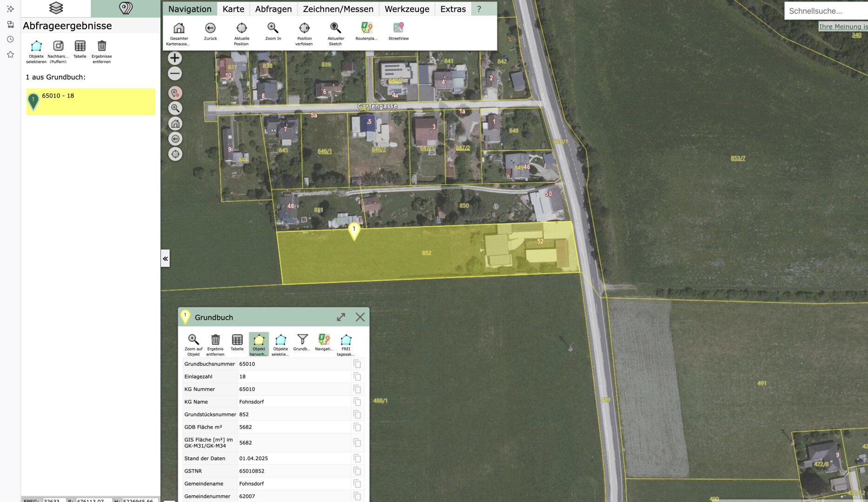This screenshot has height=502, width=868.
Task: Select result entry 65010 - 18
Action: tap(91, 101)
